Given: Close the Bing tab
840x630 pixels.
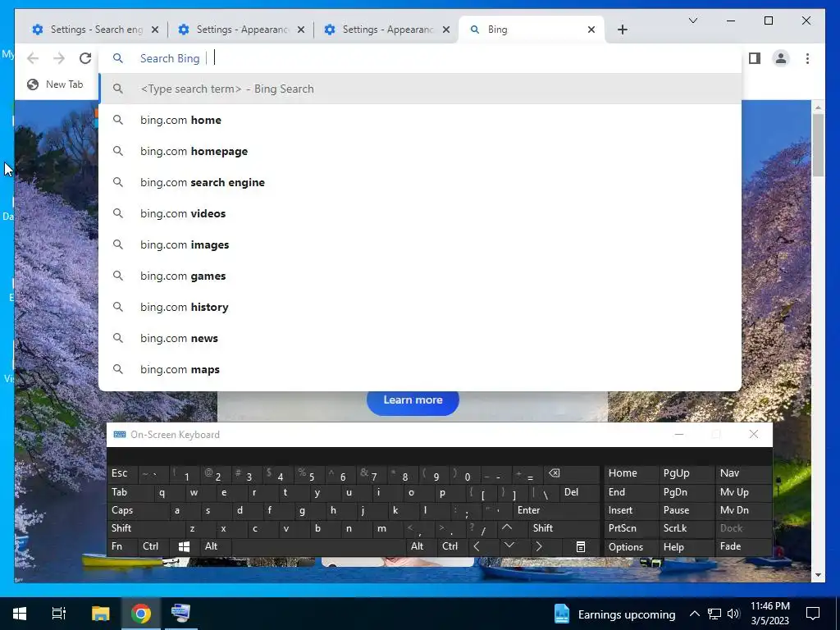Looking at the screenshot, I should tap(591, 30).
